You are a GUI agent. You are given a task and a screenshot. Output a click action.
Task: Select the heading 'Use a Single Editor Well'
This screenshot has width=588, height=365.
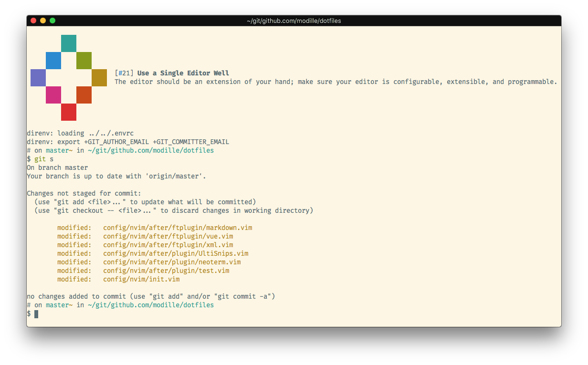click(183, 73)
